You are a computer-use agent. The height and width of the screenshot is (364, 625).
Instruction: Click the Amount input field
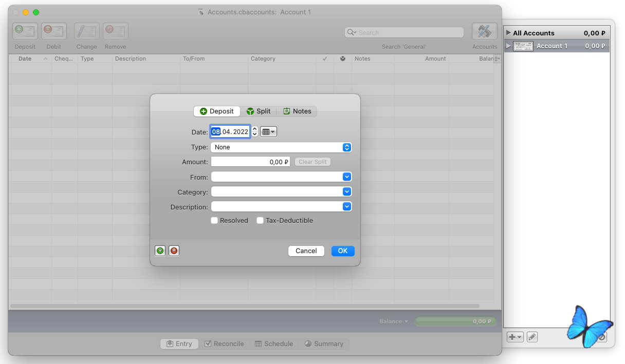[250, 162]
